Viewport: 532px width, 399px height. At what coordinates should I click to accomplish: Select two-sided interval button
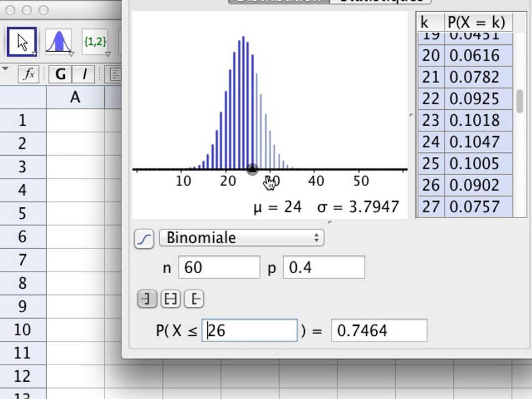point(170,299)
